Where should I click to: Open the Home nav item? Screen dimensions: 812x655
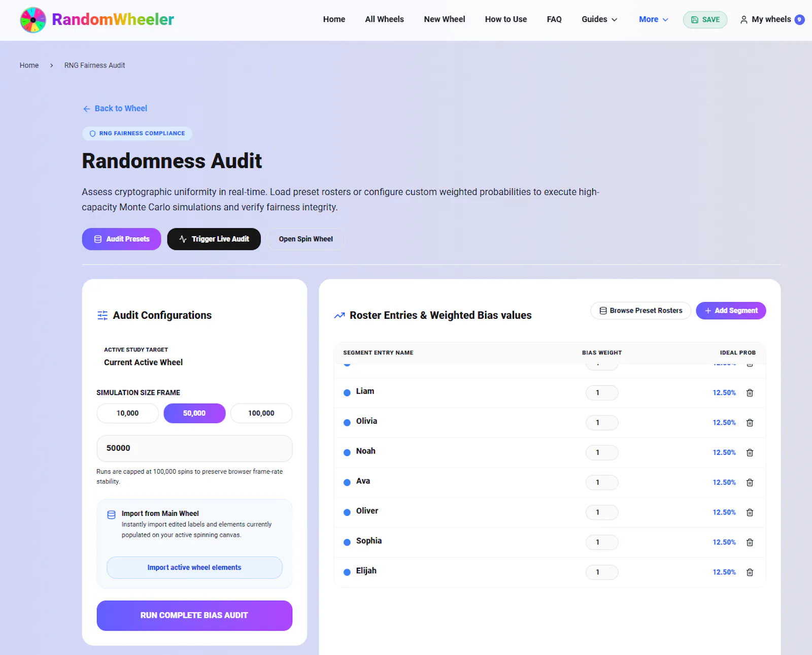tap(334, 19)
